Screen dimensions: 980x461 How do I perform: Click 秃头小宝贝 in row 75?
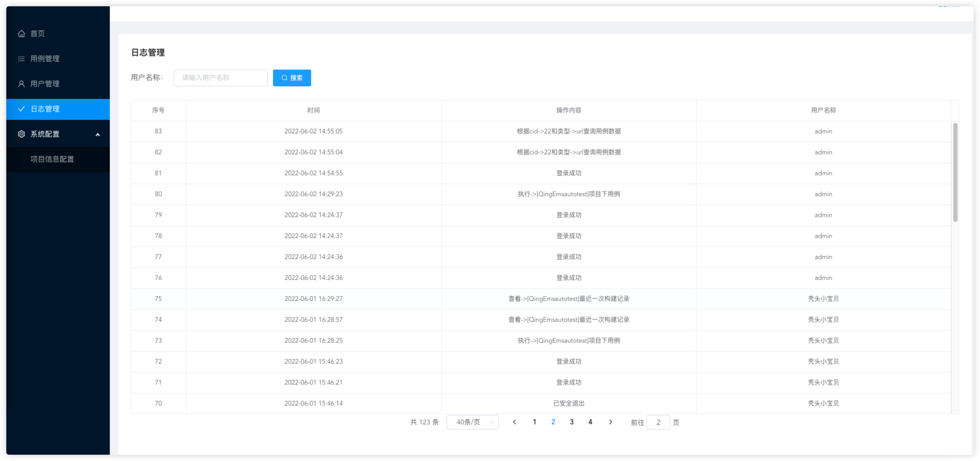pyautogui.click(x=823, y=299)
